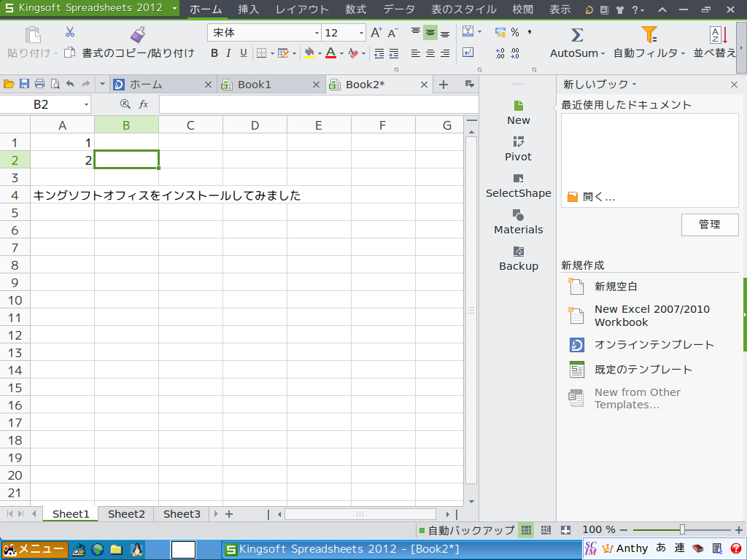Click the AutoSum sigma icon
The height and width of the screenshot is (560, 747).
point(577,35)
